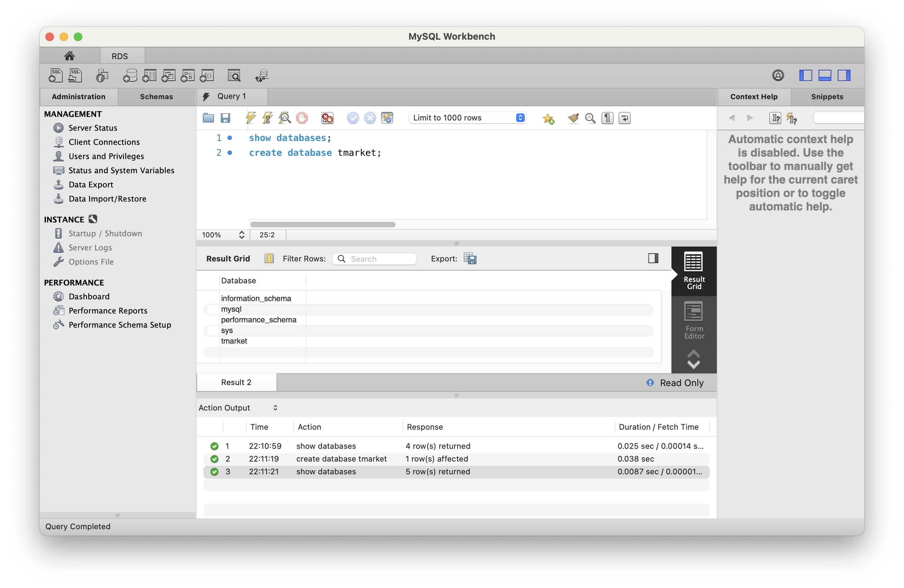The width and height of the screenshot is (904, 588).
Task: Click the horizontal editor scrollbar
Action: [x=323, y=224]
